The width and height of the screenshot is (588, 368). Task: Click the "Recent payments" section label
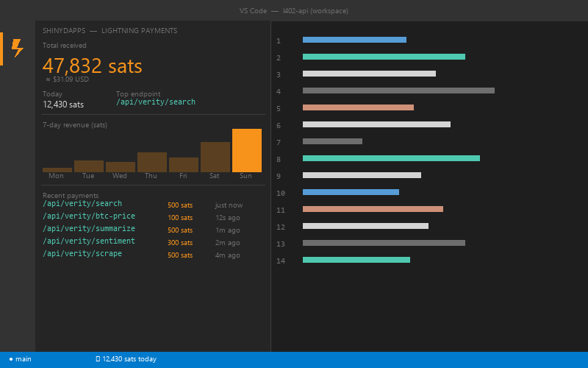(x=71, y=195)
